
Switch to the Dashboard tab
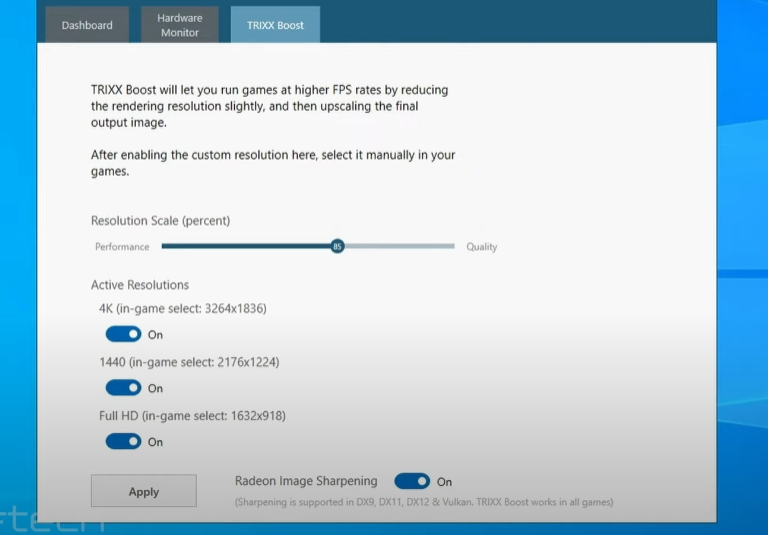tap(87, 25)
